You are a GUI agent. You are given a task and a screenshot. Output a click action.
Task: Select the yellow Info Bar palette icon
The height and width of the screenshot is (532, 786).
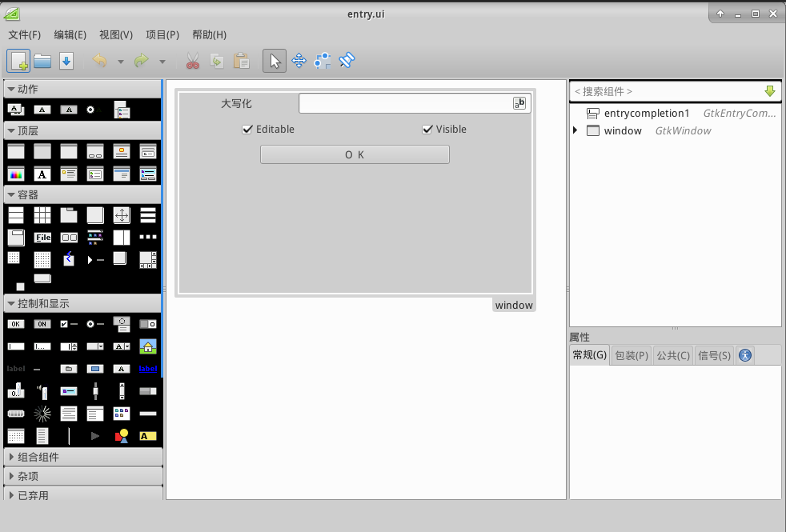coord(148,436)
